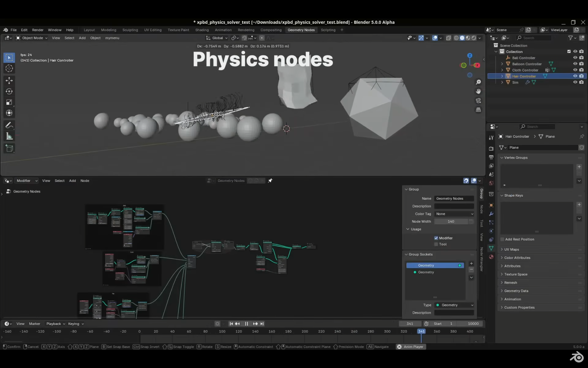The width and height of the screenshot is (588, 368).
Task: Open the Output properties tab
Action: pyautogui.click(x=491, y=157)
